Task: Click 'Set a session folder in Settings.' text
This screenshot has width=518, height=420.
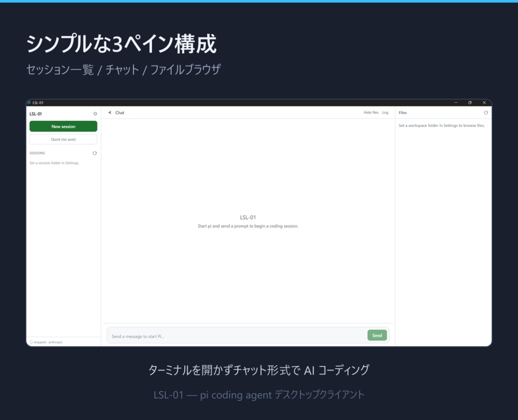Action: (54, 163)
